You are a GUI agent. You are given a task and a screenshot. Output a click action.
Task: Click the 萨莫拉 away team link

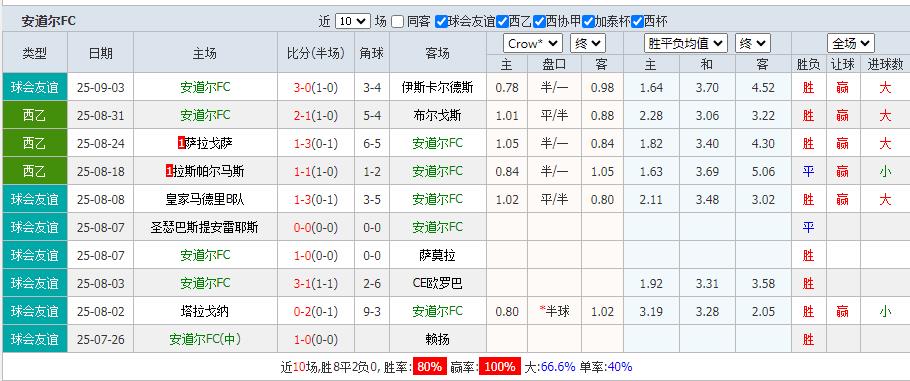(438, 255)
